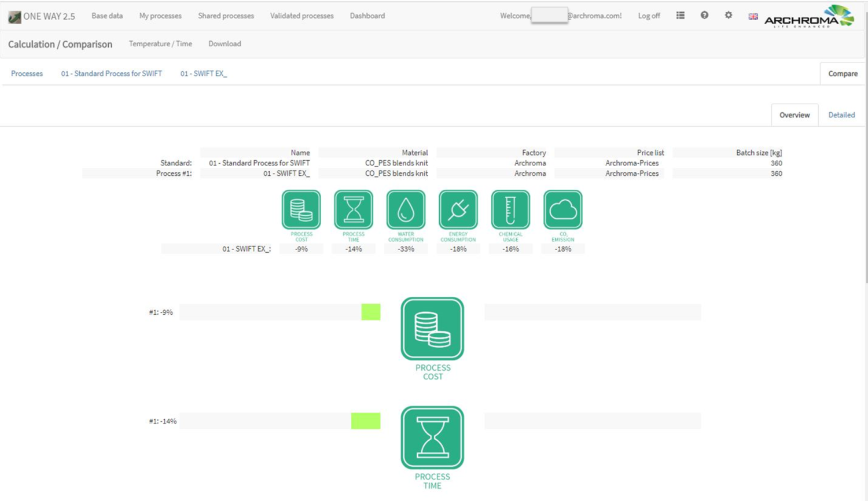Click the Archroma logo
Screen dimensions: 868x501
tap(809, 16)
